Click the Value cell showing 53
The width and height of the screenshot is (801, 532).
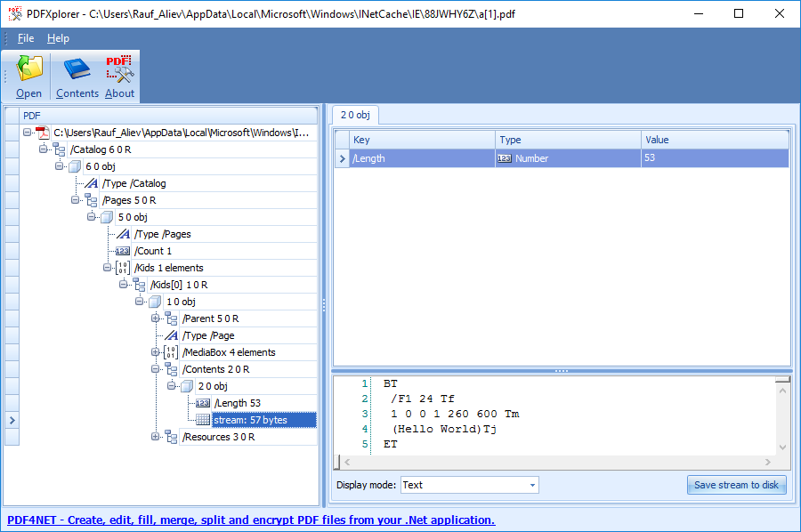(715, 158)
